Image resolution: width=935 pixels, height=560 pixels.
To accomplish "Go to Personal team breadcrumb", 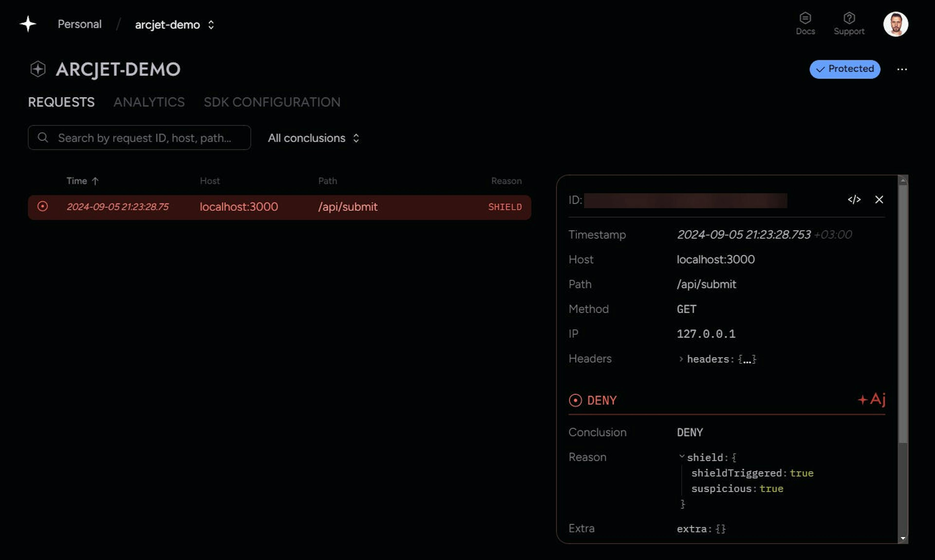I will (x=80, y=25).
